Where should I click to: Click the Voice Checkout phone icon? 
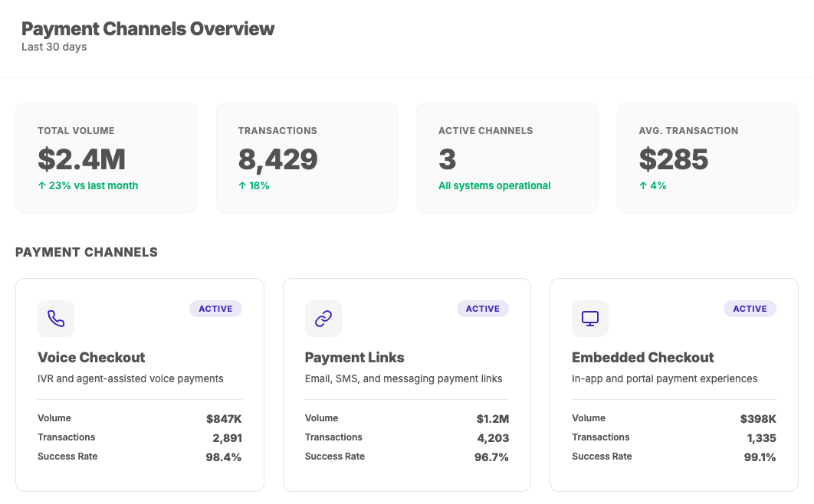click(x=56, y=319)
